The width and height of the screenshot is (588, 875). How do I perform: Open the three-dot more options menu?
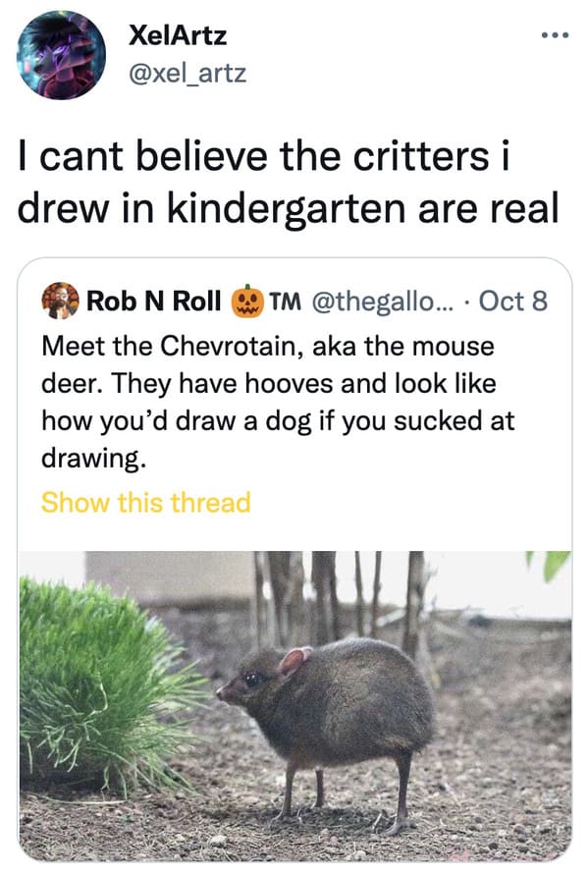[555, 35]
